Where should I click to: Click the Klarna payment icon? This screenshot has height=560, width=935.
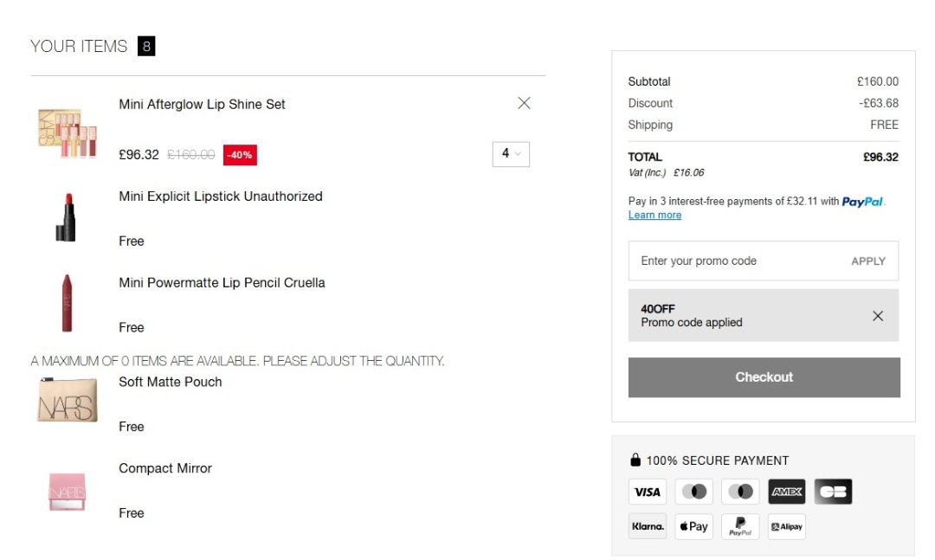coord(647,526)
